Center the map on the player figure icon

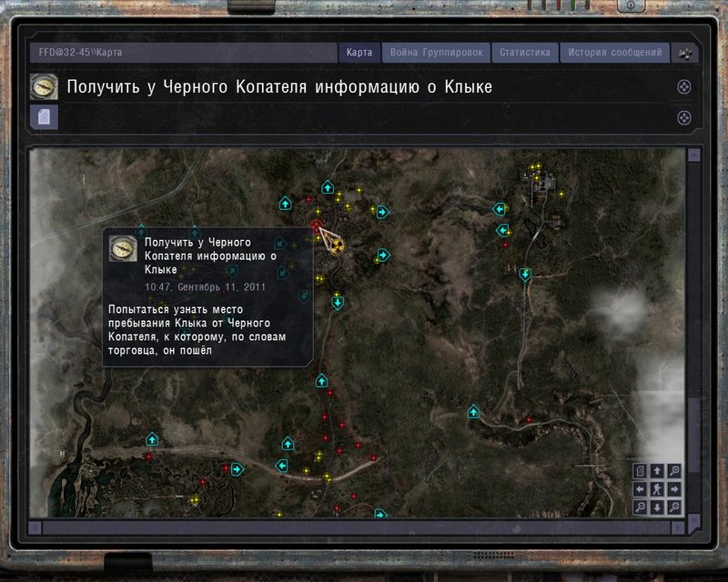(x=657, y=488)
